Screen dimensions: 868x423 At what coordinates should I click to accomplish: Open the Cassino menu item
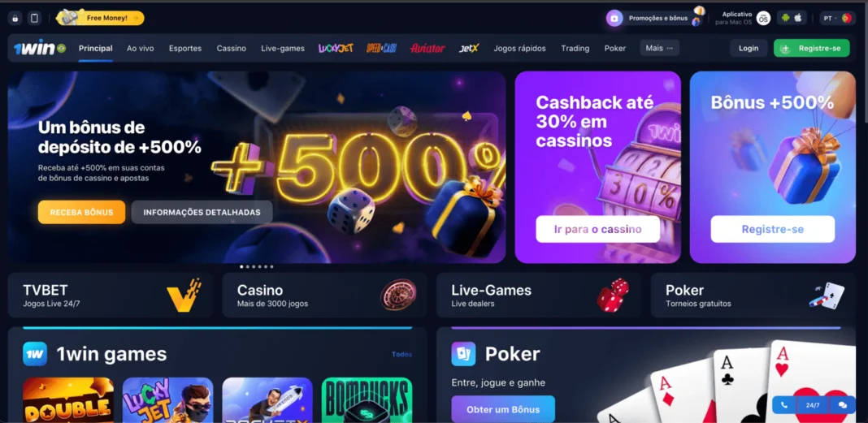pyautogui.click(x=232, y=48)
